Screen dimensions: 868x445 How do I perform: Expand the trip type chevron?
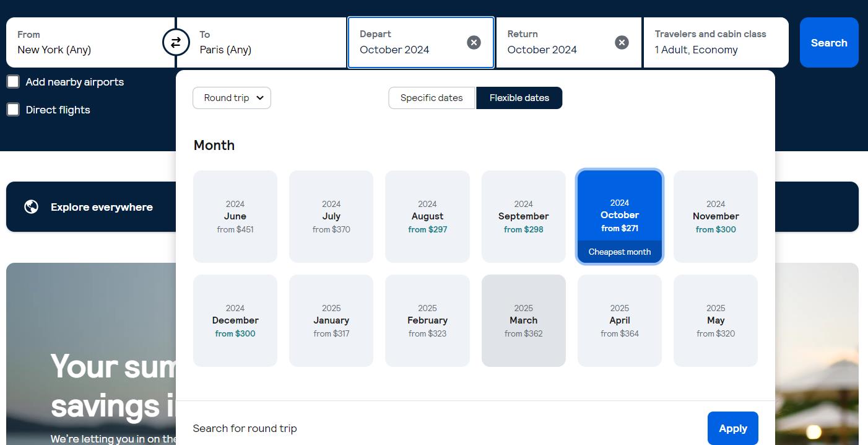click(260, 98)
